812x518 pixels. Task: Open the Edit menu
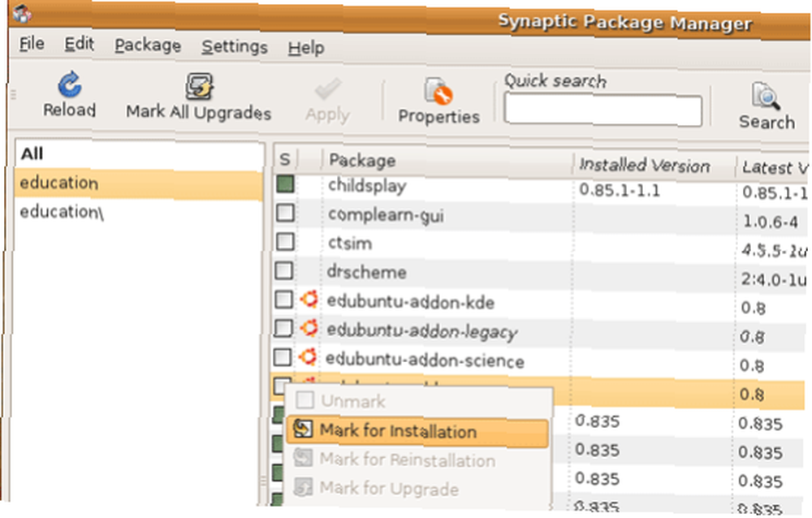(x=80, y=44)
